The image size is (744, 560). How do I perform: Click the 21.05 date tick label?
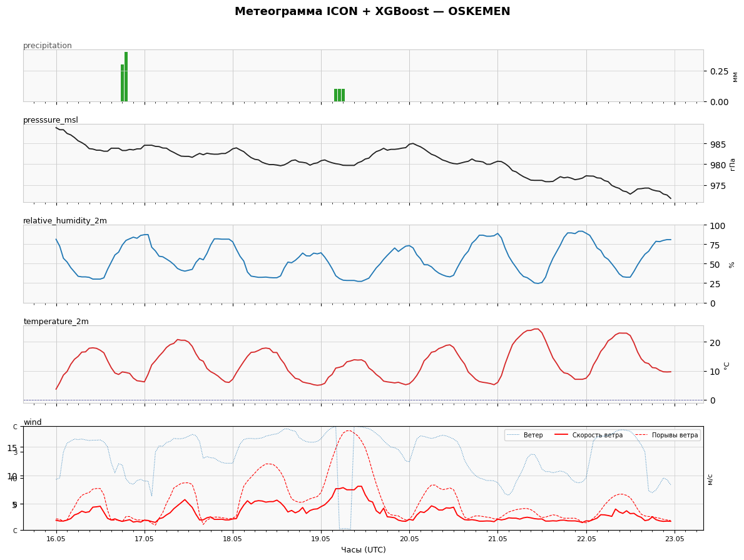[497, 539]
